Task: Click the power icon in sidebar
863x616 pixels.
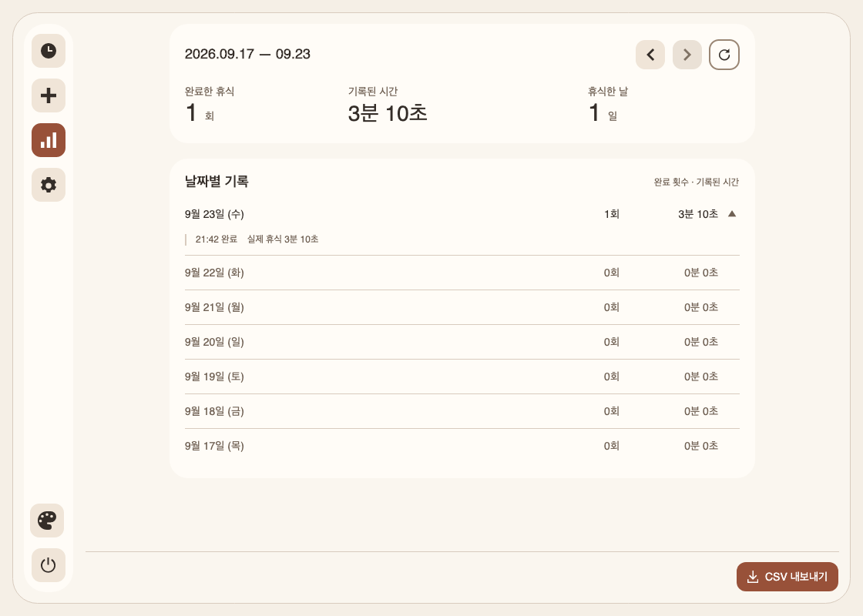Action: tap(49, 565)
